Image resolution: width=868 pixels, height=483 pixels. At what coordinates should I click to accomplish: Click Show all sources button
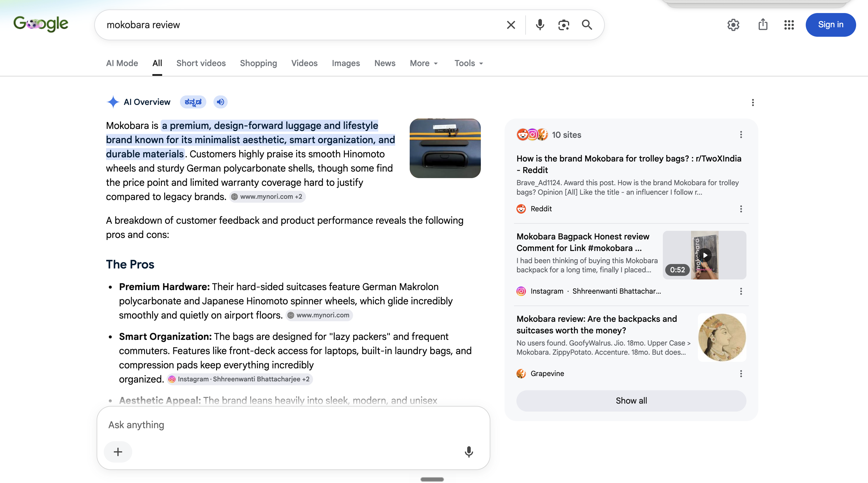pos(631,401)
